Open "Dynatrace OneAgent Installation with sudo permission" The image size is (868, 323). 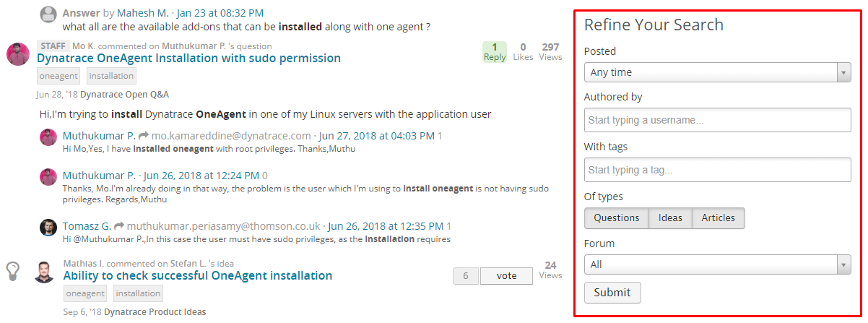(x=188, y=58)
